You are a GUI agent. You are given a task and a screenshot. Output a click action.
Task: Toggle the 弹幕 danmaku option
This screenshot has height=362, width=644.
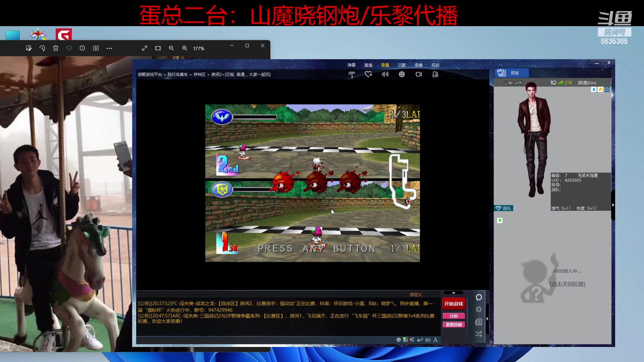[351, 65]
